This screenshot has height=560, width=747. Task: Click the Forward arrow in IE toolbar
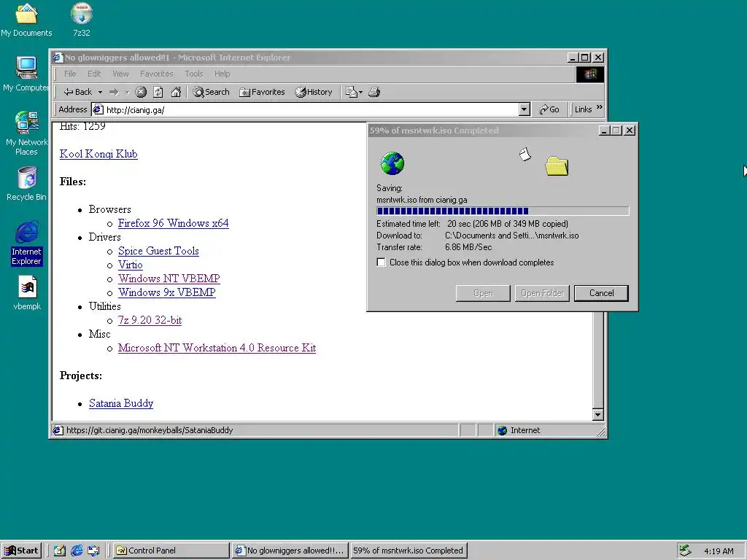pos(114,92)
